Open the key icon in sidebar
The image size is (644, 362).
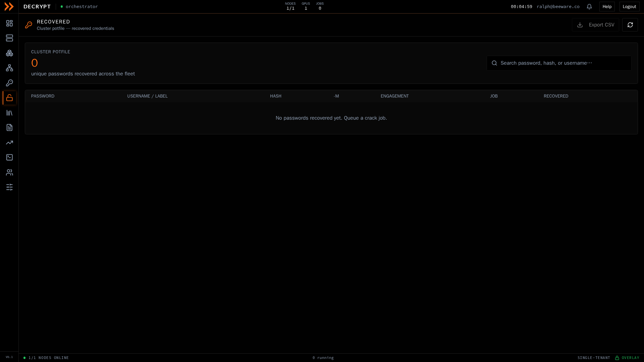click(x=9, y=83)
